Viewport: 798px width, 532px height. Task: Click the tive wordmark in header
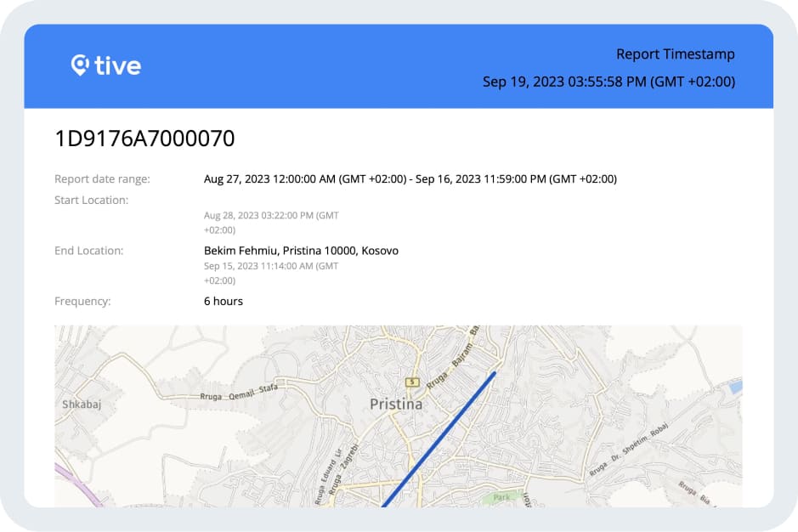coord(117,65)
